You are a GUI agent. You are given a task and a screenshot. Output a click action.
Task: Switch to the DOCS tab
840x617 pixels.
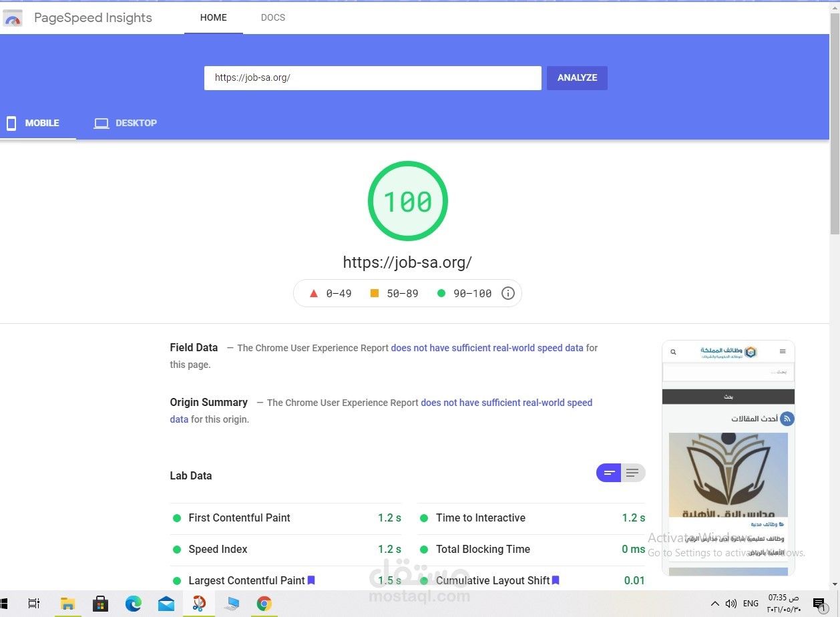pos(272,17)
